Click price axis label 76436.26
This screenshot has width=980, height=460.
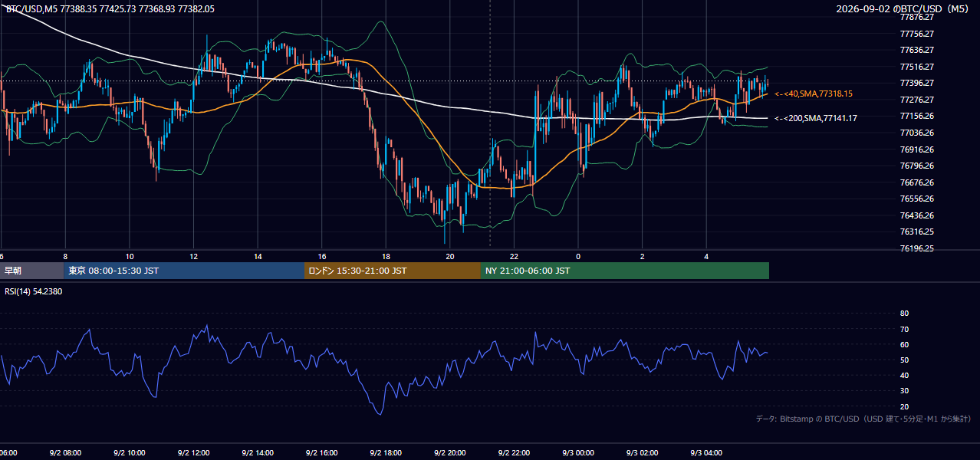coord(917,215)
